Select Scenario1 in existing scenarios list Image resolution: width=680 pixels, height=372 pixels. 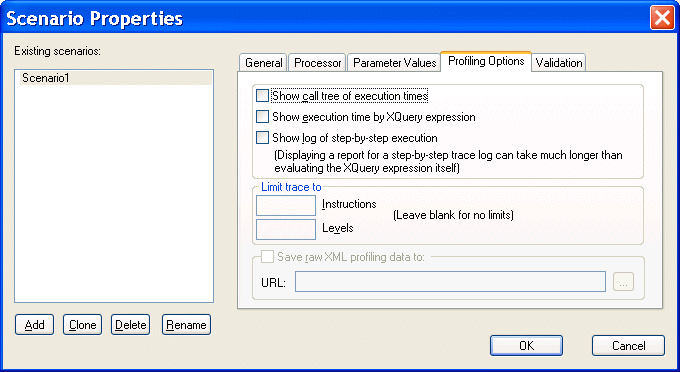coord(115,78)
